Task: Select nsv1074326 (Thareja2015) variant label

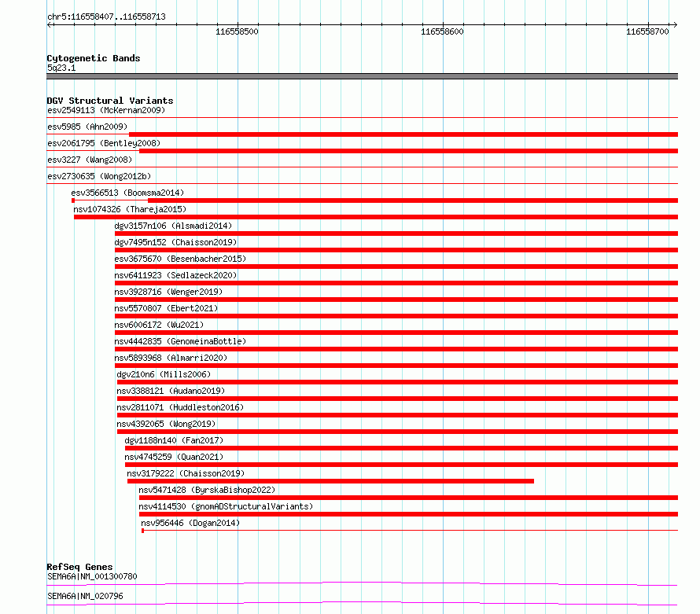Action: 130,209
